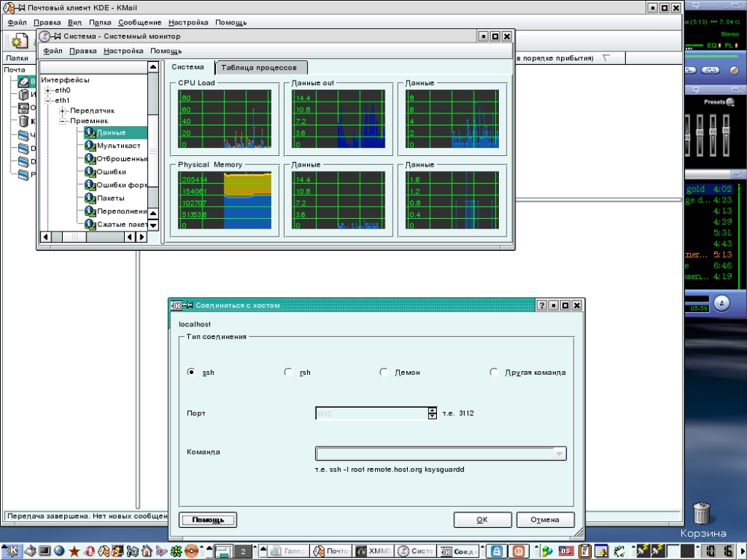Click the Данные out graph
Screen dimensions: 747x560
pos(338,119)
